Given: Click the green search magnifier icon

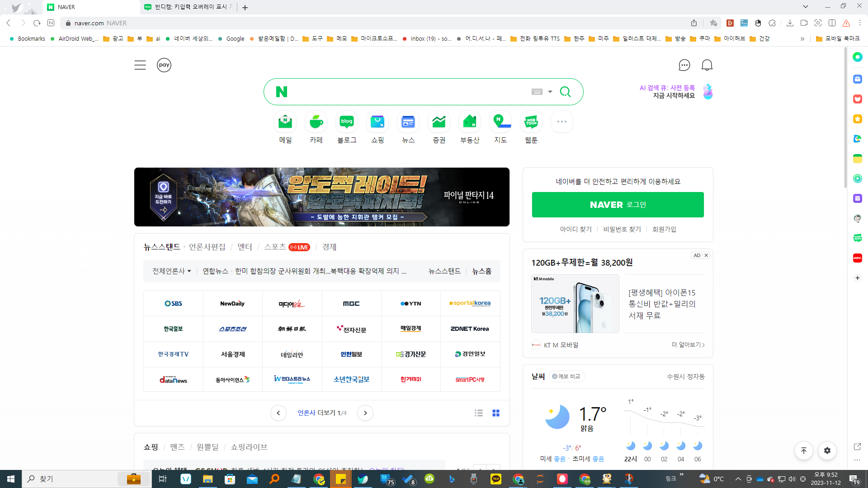Looking at the screenshot, I should [x=566, y=91].
